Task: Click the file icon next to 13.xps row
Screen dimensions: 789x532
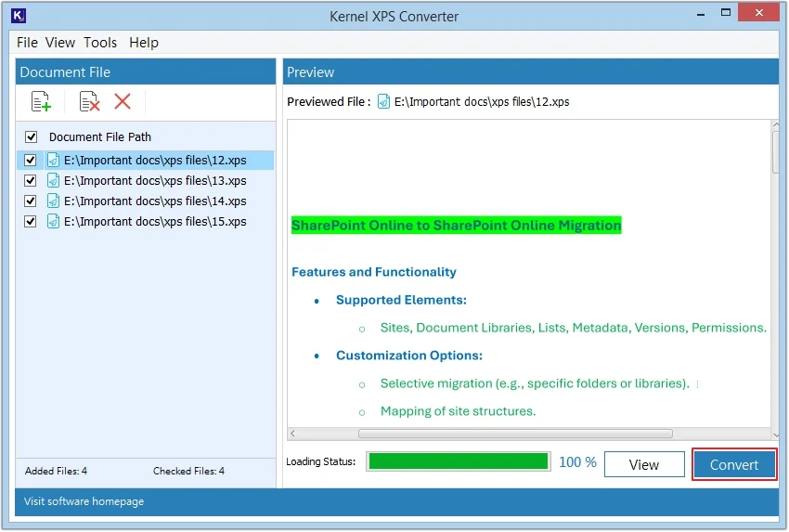Action: (x=53, y=180)
